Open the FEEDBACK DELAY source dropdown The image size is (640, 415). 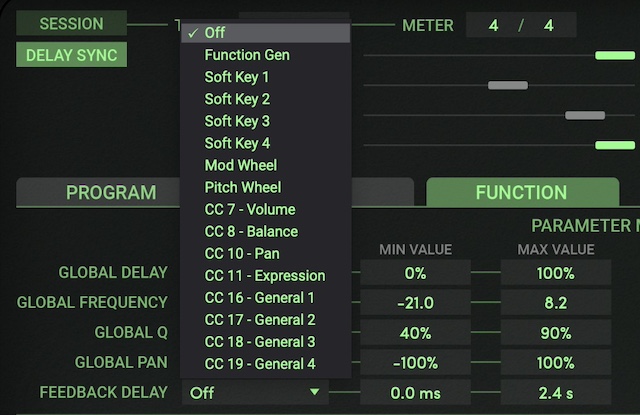pos(257,393)
